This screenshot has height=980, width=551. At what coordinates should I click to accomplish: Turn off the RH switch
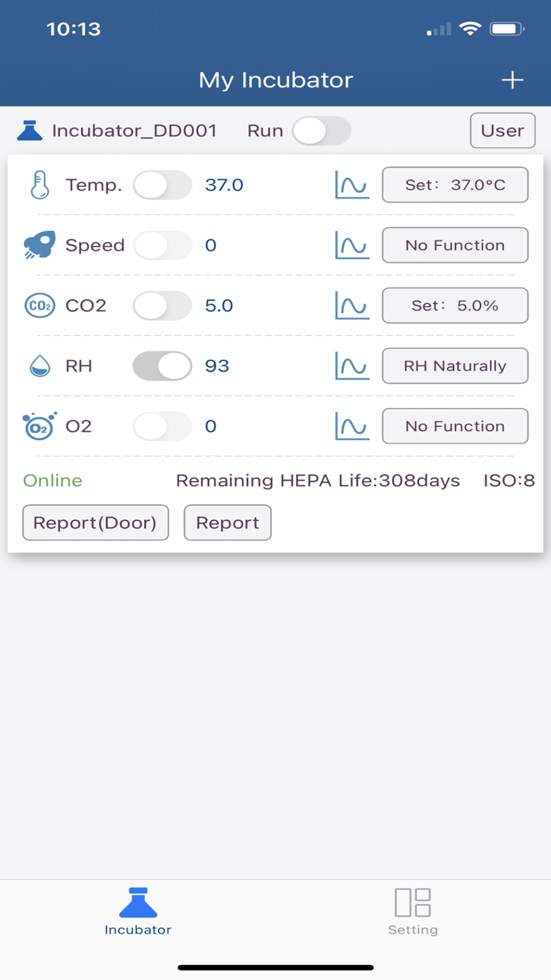click(162, 366)
